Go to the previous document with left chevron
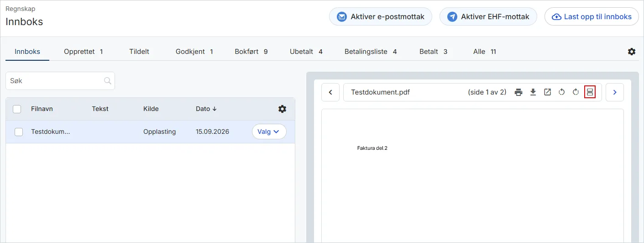Image resolution: width=644 pixels, height=243 pixels. (x=330, y=92)
